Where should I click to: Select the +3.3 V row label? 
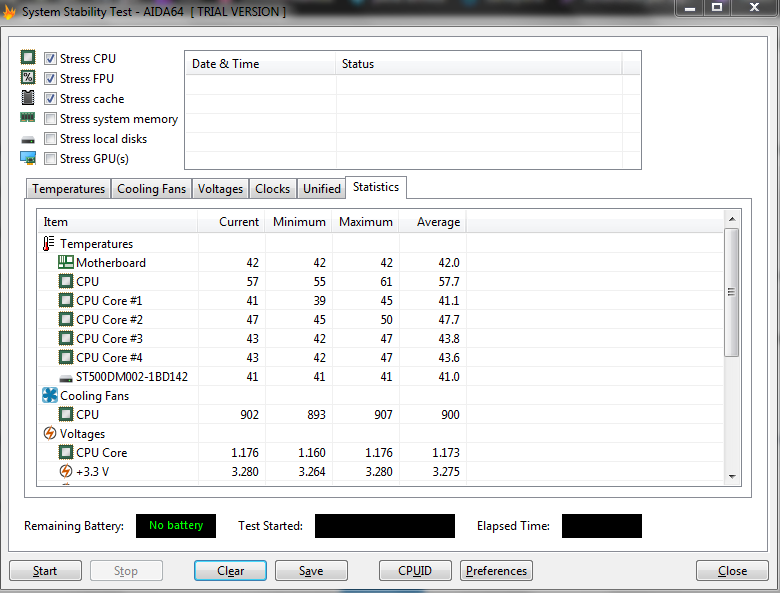tap(93, 472)
